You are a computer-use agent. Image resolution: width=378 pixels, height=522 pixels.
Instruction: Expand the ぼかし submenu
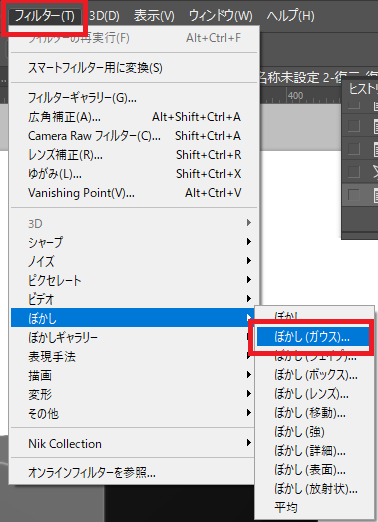133,318
